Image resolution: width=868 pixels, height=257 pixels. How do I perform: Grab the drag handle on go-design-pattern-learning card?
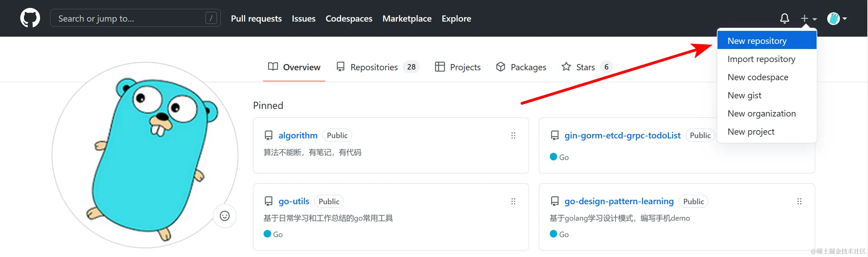click(799, 201)
